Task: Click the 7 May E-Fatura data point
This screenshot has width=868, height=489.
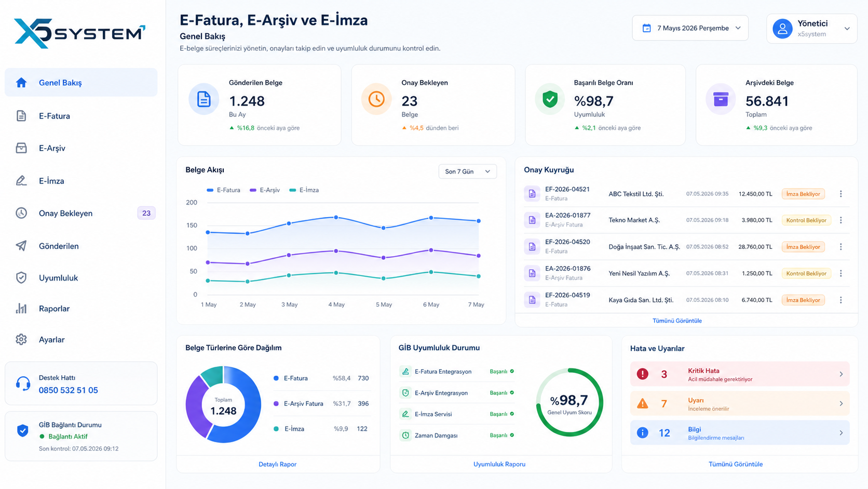Action: click(479, 221)
